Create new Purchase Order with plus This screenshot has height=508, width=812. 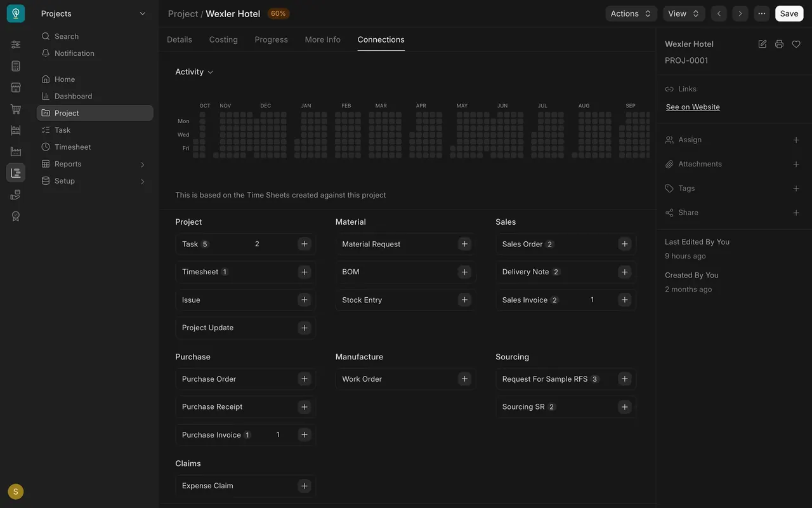tap(304, 379)
